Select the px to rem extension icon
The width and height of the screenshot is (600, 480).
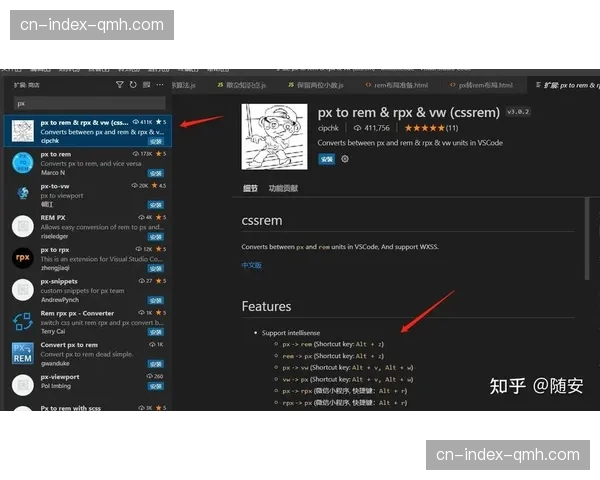(x=22, y=161)
